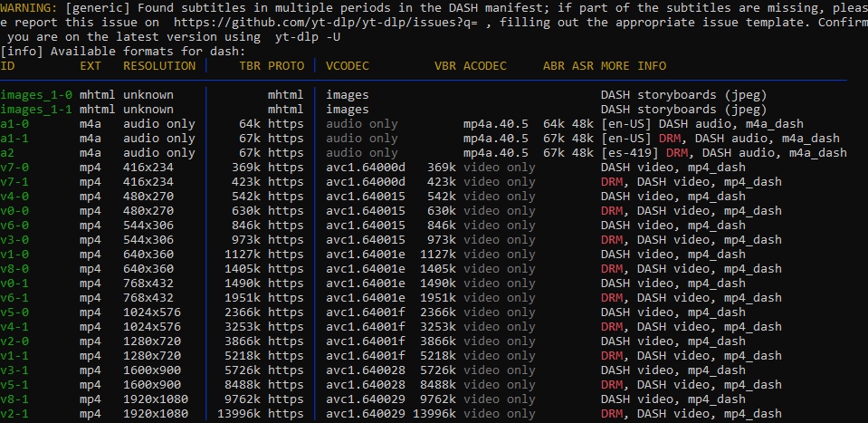This screenshot has height=423, width=868.
Task: Click the format ID v6-0
Action: coord(14,226)
